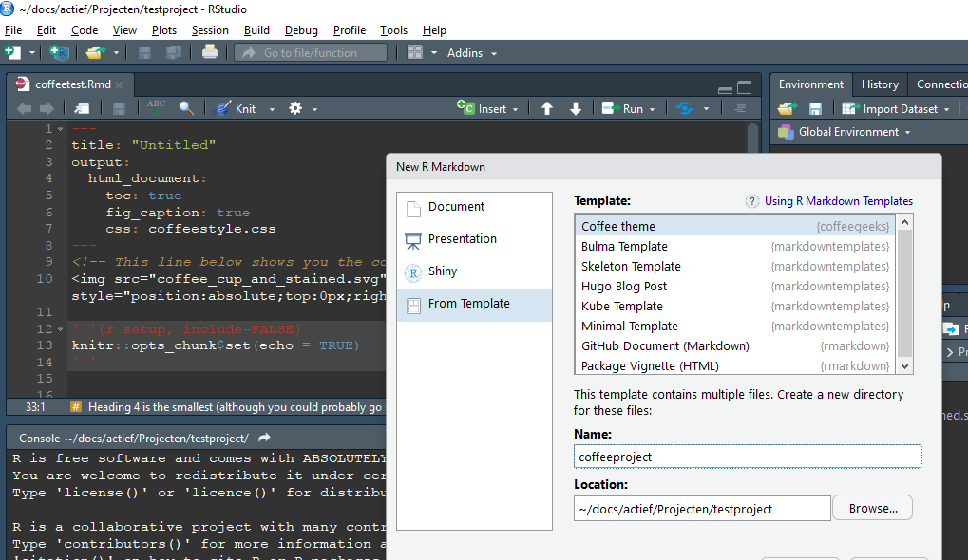Open the Build menu
This screenshot has width=968, height=560.
click(x=256, y=30)
